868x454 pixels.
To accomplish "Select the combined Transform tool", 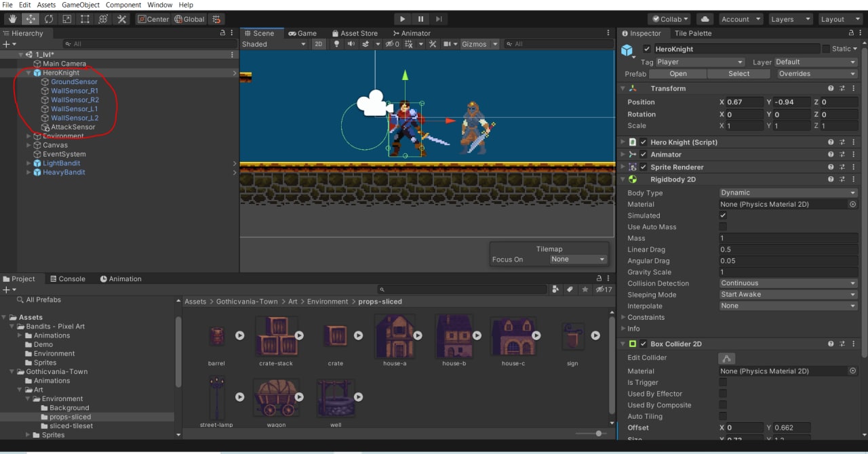I will pyautogui.click(x=104, y=19).
